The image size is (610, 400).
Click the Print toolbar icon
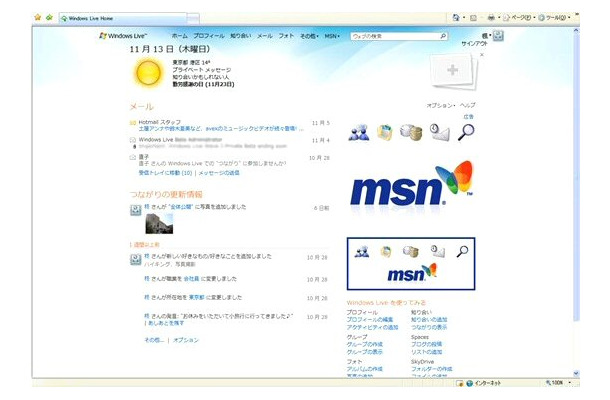[491, 18]
